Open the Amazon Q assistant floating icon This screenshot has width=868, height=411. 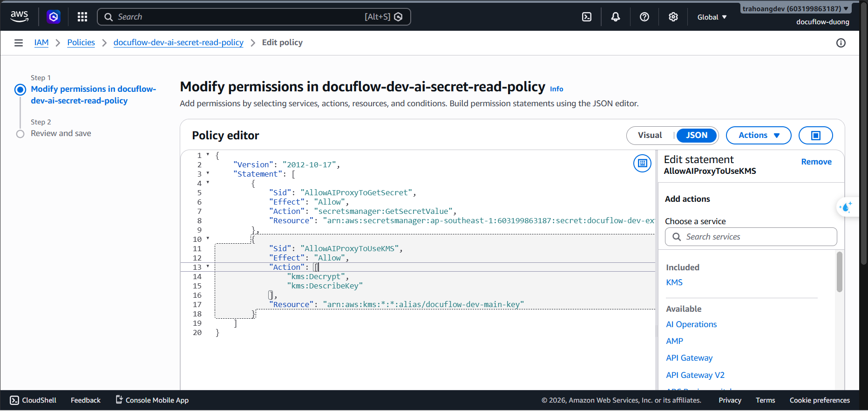[x=846, y=207]
